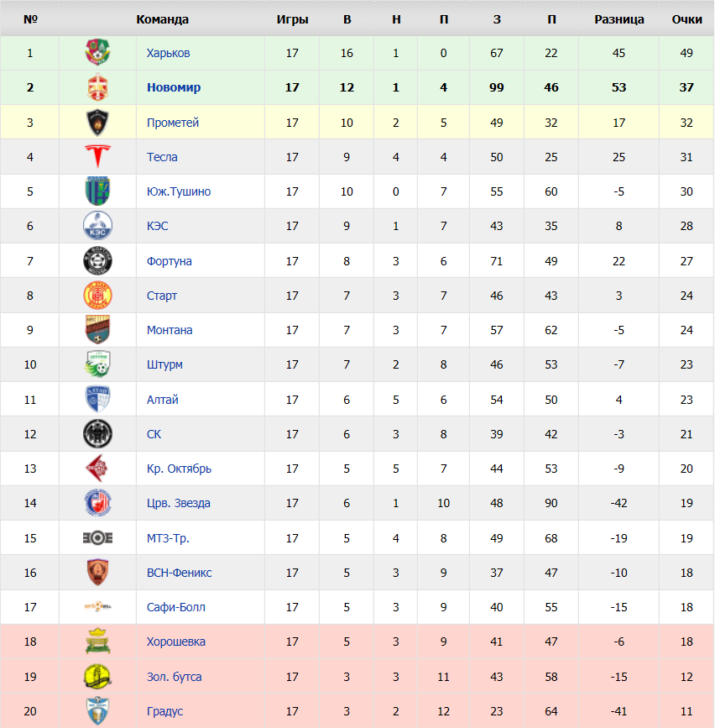Viewport: 715px width, 728px height.
Task: Open the Кр. Октябрь team link
Action: (x=179, y=469)
